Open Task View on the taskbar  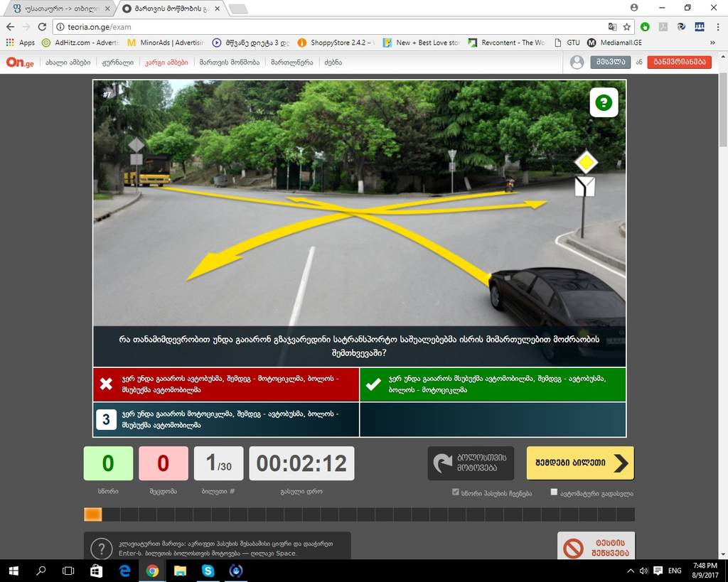68,571
